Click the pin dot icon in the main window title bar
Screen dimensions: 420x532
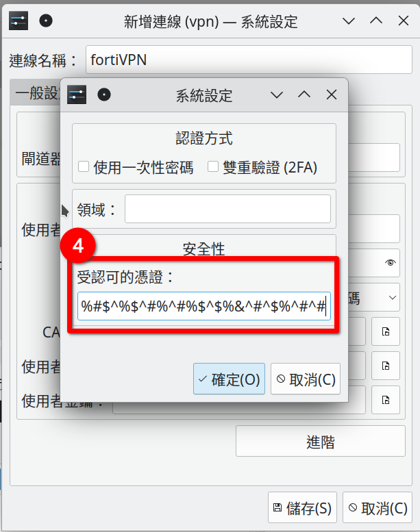46,21
